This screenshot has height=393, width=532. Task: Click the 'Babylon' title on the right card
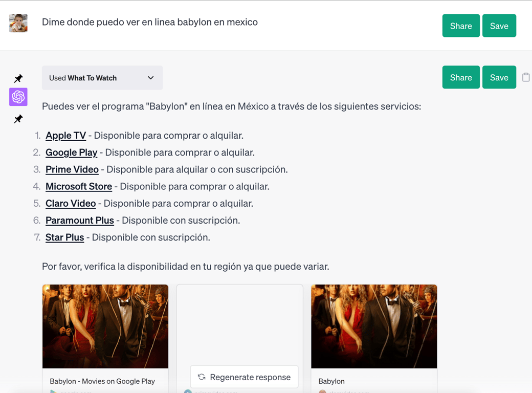tap(331, 381)
